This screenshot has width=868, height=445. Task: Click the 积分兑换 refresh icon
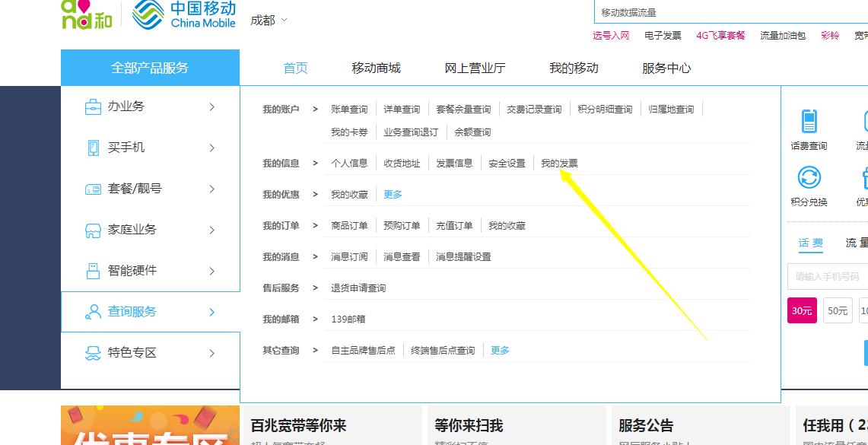tap(809, 178)
